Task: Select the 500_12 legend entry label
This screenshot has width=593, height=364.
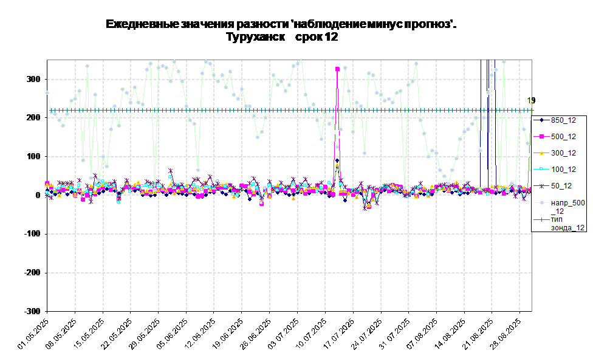Action: 563,136
